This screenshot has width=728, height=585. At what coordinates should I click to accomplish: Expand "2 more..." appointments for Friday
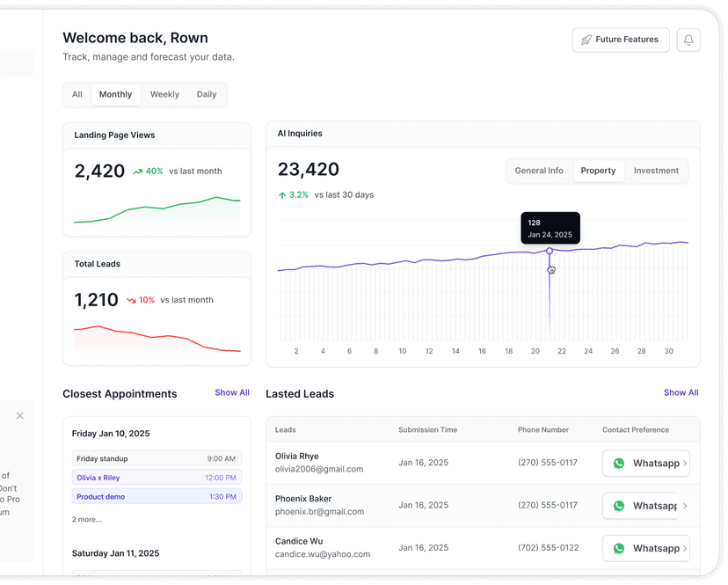pyautogui.click(x=87, y=519)
